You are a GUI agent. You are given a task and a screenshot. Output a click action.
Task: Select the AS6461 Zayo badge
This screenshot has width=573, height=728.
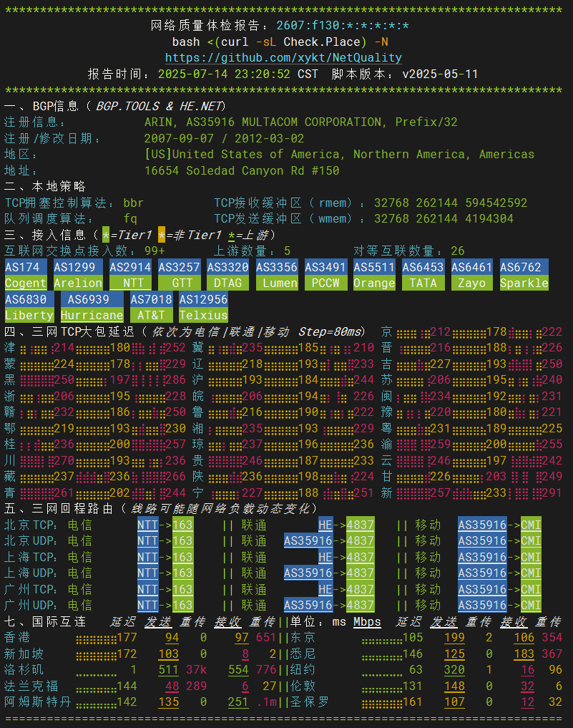tap(472, 275)
